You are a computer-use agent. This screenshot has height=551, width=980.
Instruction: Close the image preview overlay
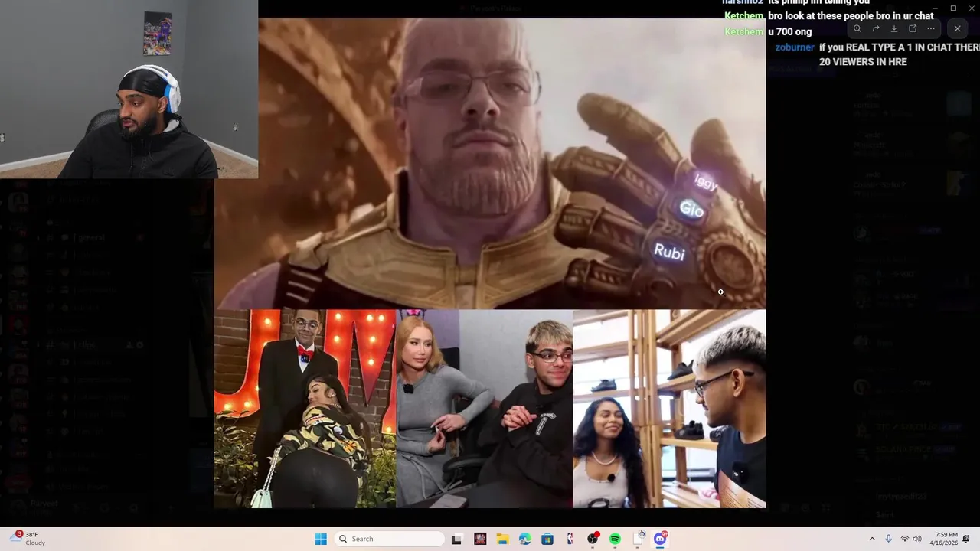point(957,28)
